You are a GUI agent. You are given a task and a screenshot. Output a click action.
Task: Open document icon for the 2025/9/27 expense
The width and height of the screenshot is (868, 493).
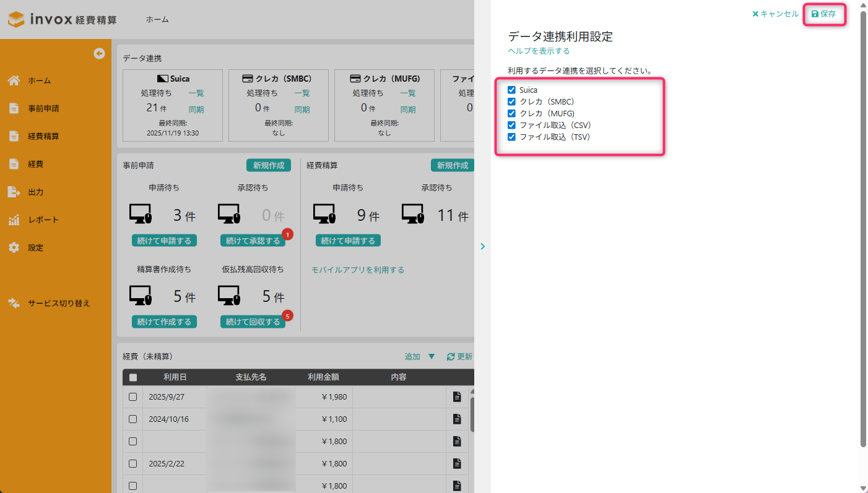(x=457, y=397)
